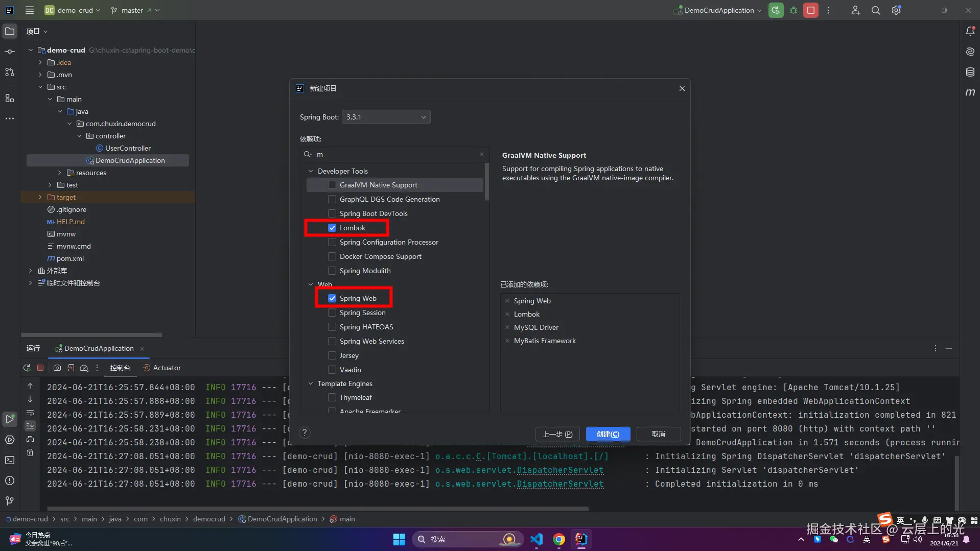This screenshot has width=980, height=551.
Task: Switch to the console (控制台) tab
Action: 120,368
